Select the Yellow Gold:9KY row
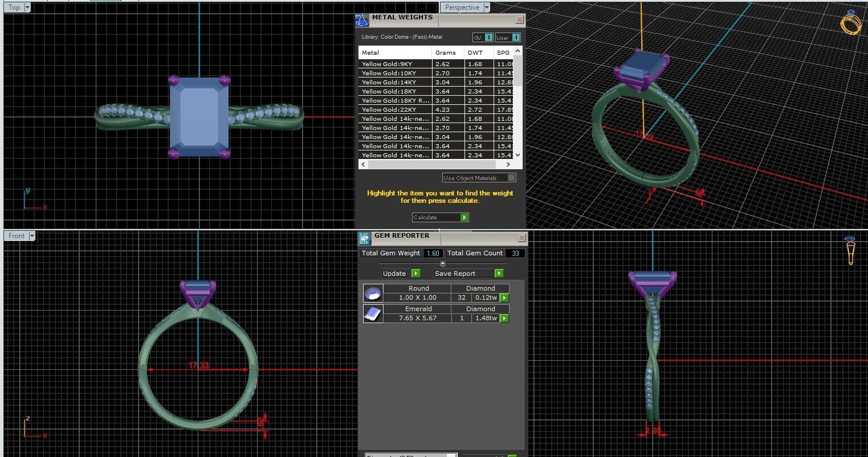The height and width of the screenshot is (457, 868). (436, 64)
